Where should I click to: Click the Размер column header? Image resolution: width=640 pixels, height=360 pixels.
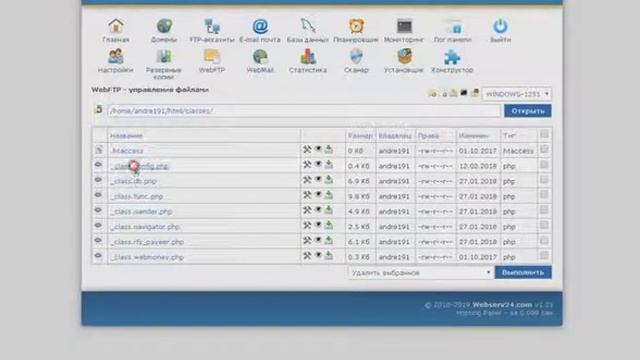point(360,136)
